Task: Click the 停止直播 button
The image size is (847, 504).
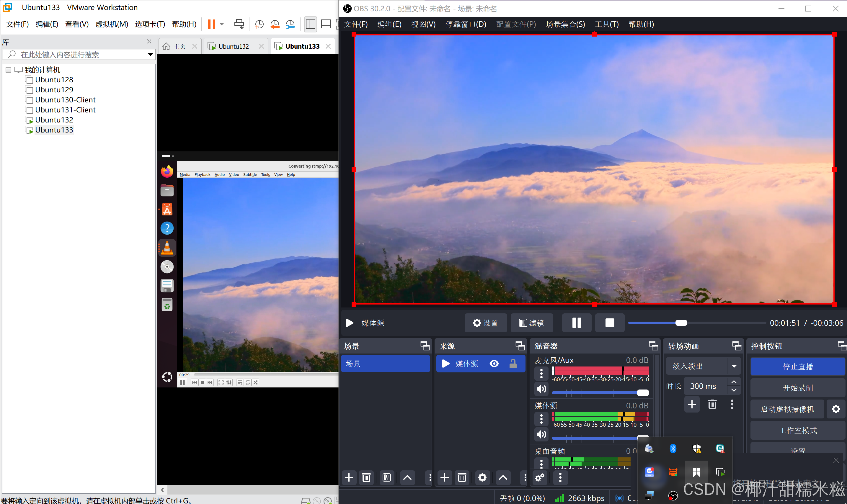Action: click(797, 366)
